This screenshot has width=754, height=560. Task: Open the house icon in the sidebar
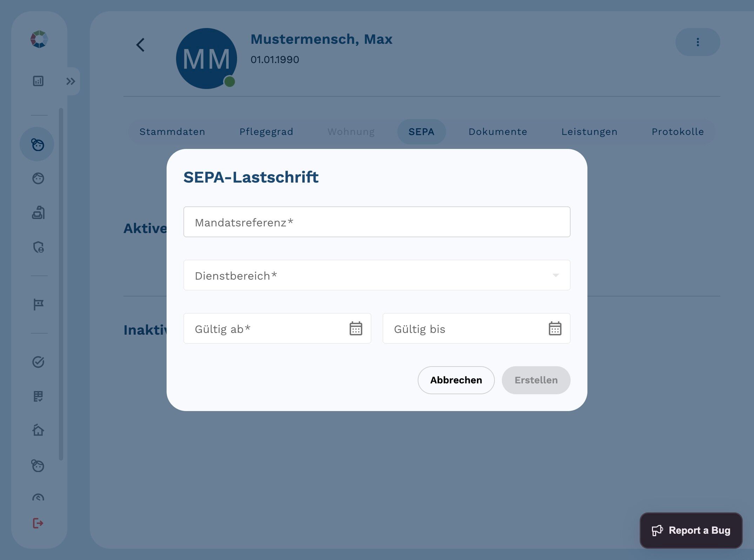[x=38, y=430]
